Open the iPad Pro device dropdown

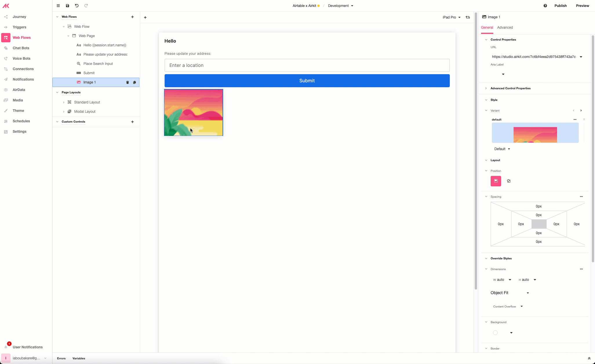pyautogui.click(x=451, y=17)
